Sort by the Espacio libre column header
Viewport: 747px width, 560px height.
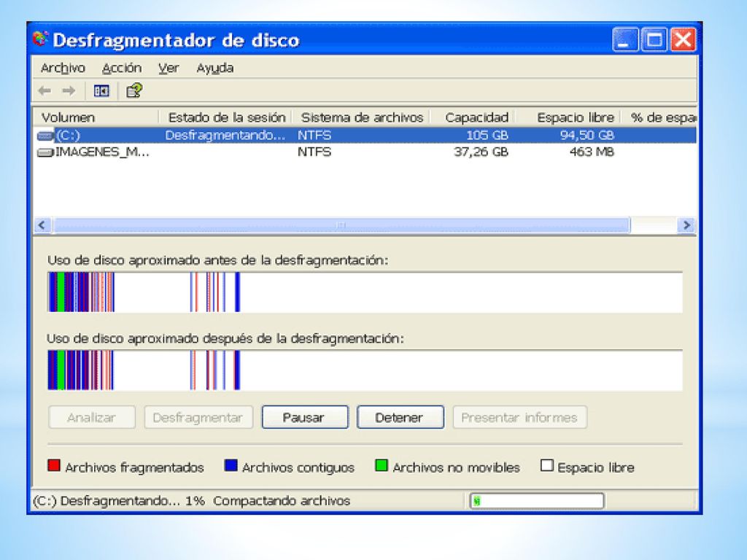(x=569, y=117)
